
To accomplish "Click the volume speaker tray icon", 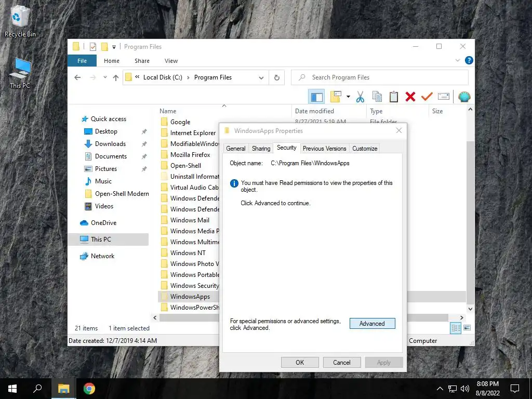I will [465, 389].
